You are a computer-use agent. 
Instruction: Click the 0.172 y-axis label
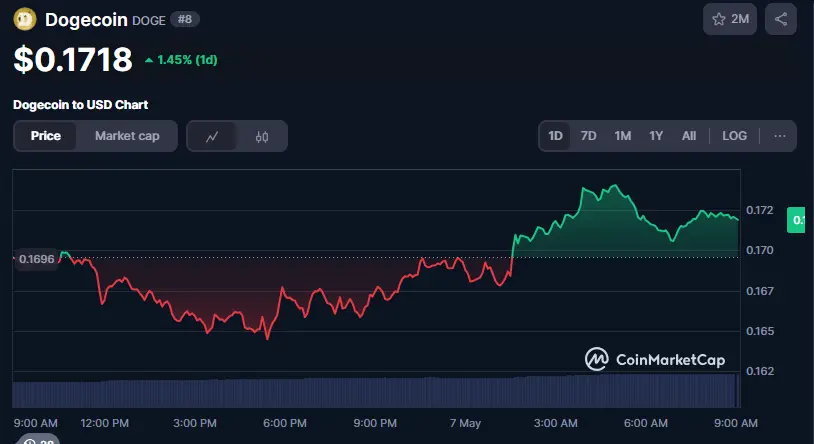[759, 210]
